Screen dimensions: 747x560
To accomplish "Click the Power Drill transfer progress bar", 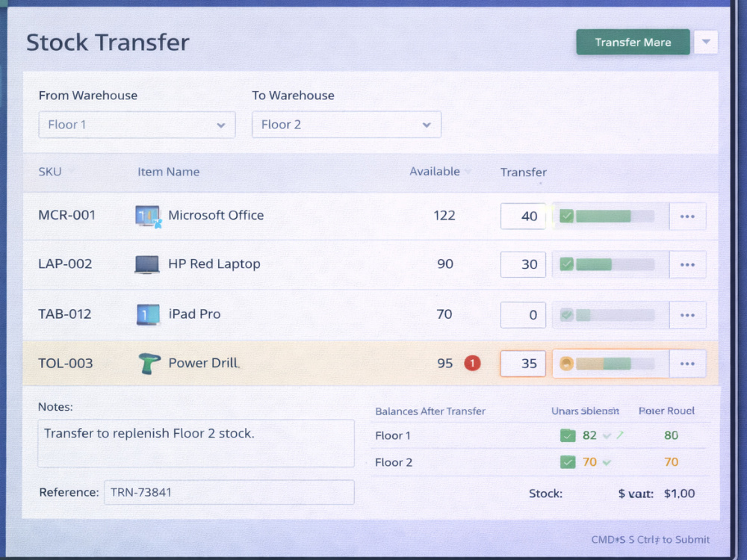I will [615, 364].
